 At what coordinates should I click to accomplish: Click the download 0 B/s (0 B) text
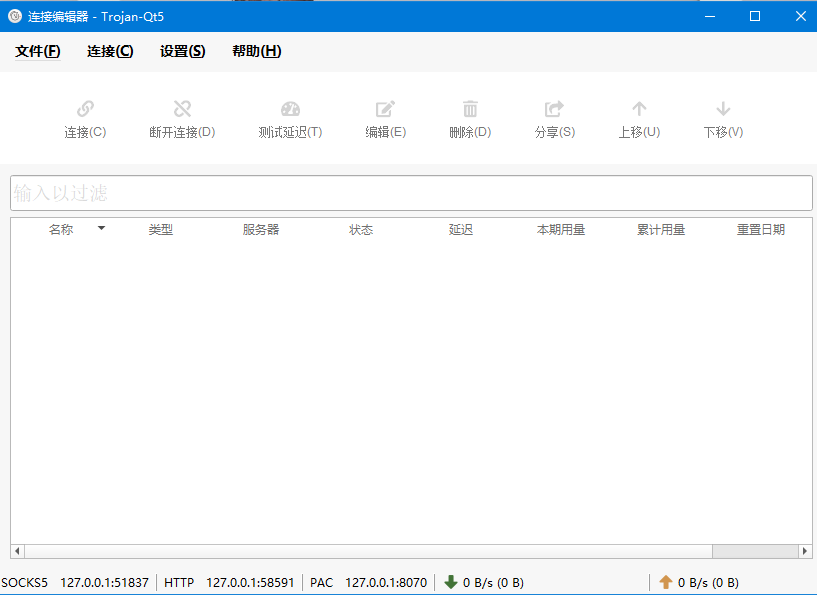click(493, 582)
